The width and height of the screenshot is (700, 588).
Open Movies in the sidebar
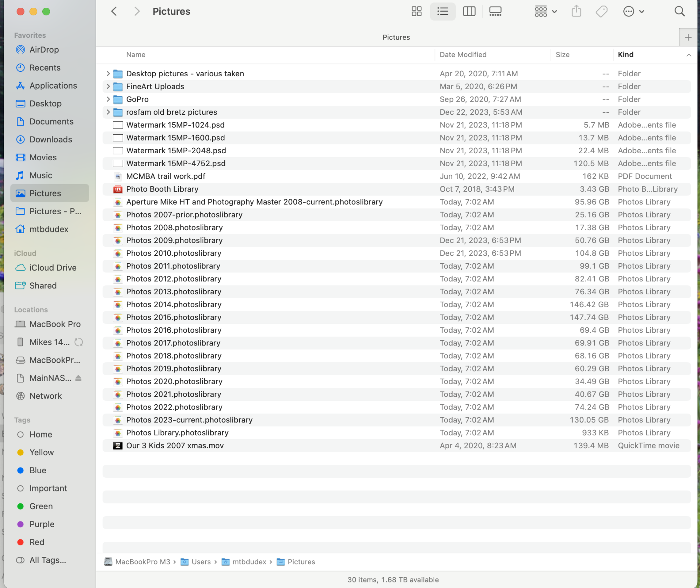point(43,157)
